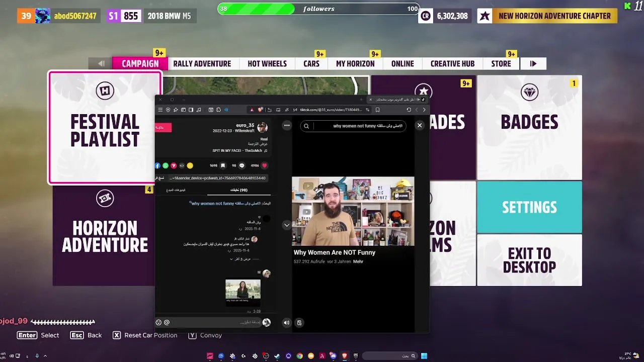644x362 pixels.
Task: Switch to the CARS tab
Action: tap(311, 64)
